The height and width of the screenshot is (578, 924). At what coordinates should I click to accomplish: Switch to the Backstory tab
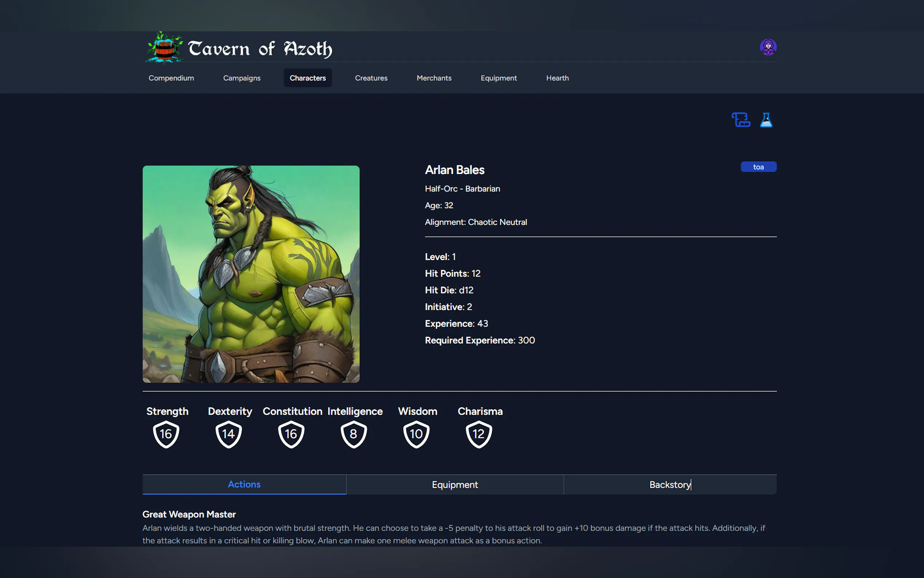click(670, 484)
